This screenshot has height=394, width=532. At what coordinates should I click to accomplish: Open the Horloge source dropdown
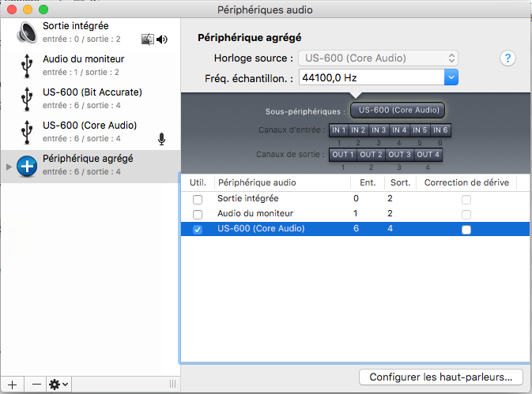(379, 58)
